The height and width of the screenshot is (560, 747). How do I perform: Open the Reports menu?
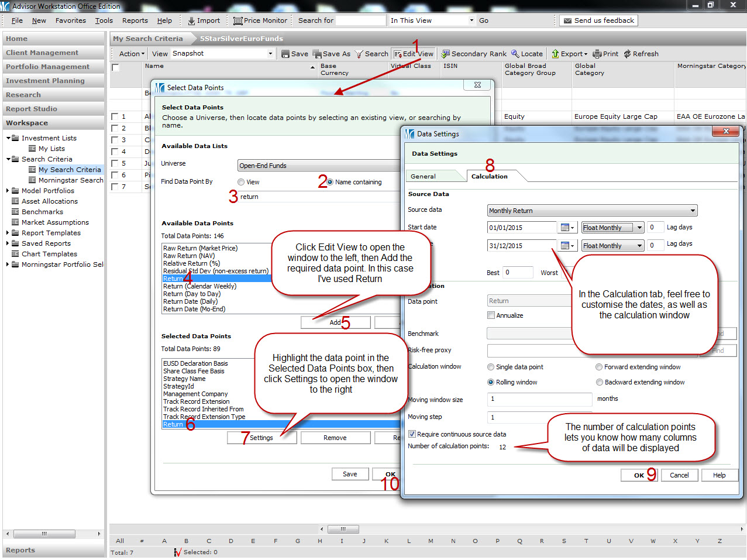[x=135, y=20]
